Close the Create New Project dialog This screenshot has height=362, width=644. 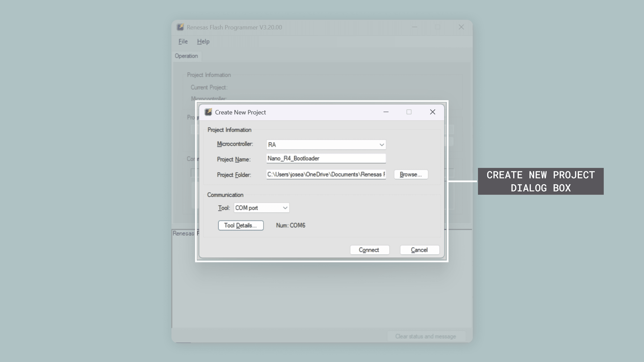click(433, 112)
